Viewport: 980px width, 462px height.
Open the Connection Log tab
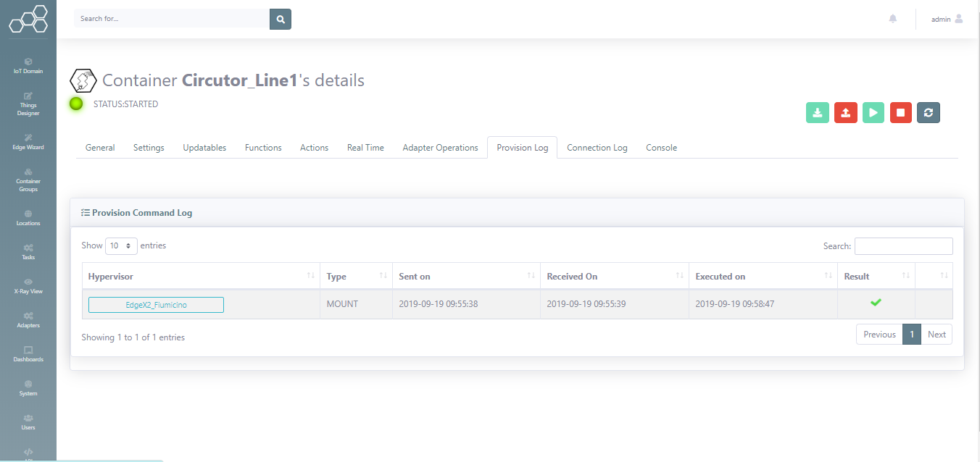[x=597, y=148]
